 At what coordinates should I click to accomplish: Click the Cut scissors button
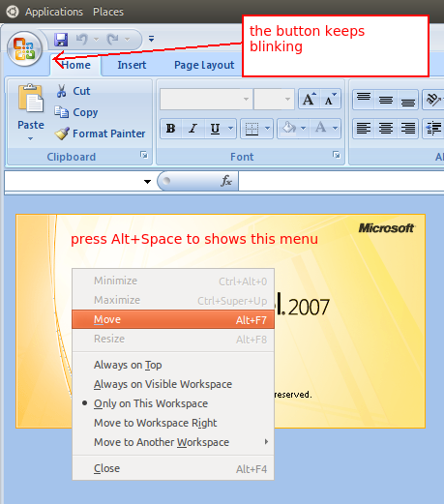pos(74,91)
